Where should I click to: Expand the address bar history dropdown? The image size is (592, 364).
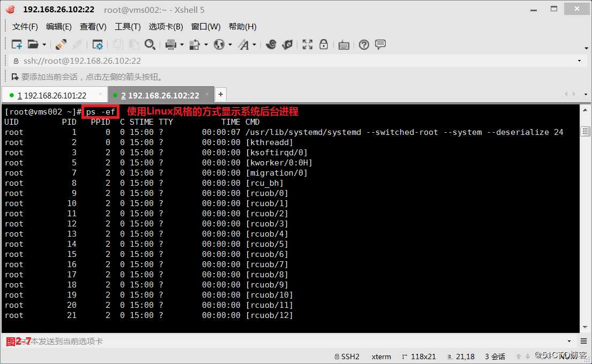point(579,60)
